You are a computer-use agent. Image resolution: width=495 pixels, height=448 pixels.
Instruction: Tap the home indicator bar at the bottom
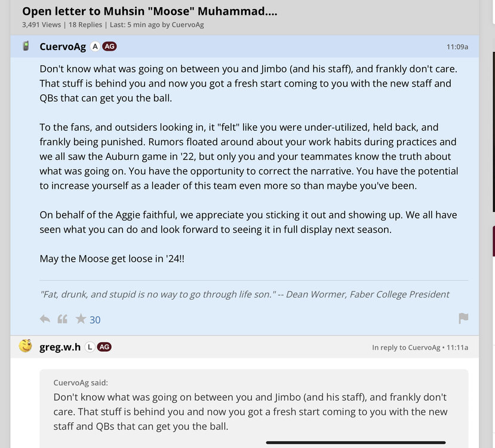(x=355, y=443)
